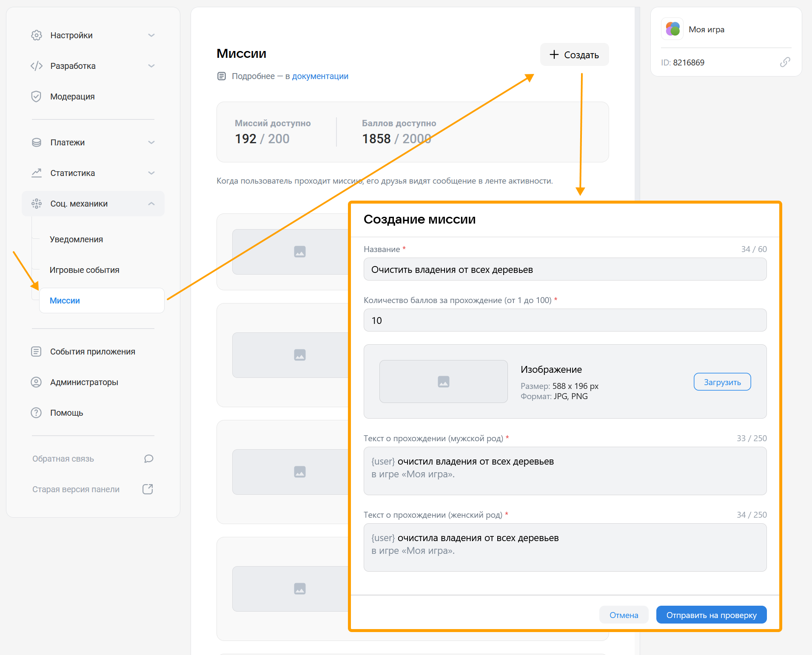Viewport: 812px width, 655px height.
Task: Click the Moderation shield icon
Action: click(x=37, y=96)
